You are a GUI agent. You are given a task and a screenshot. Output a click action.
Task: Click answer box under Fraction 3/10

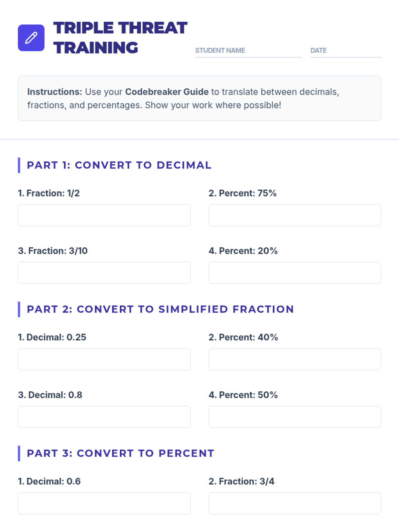pyautogui.click(x=104, y=273)
